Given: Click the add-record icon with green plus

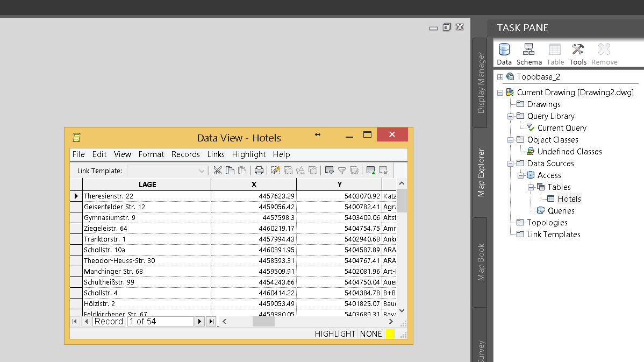Looking at the screenshot, I should coord(371,171).
